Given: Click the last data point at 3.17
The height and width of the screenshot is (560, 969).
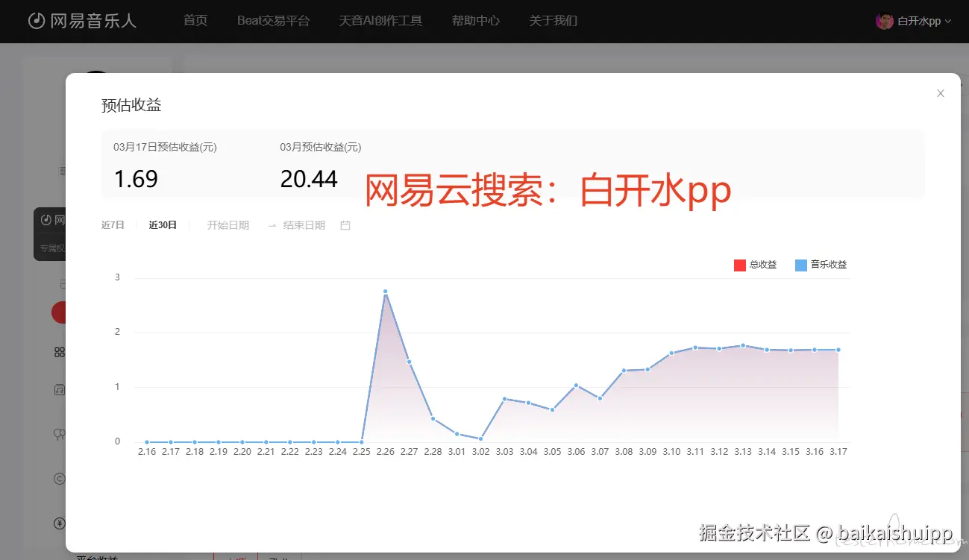Looking at the screenshot, I should [838, 350].
